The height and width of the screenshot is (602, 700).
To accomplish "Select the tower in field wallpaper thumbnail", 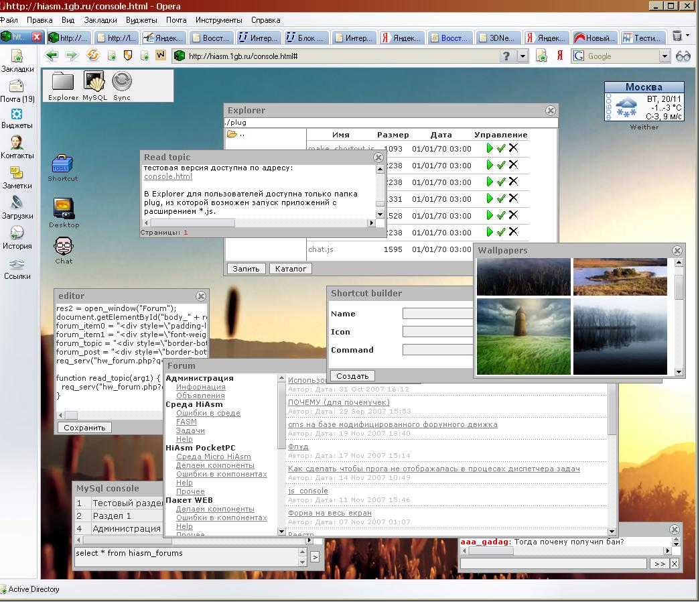I will tap(524, 337).
